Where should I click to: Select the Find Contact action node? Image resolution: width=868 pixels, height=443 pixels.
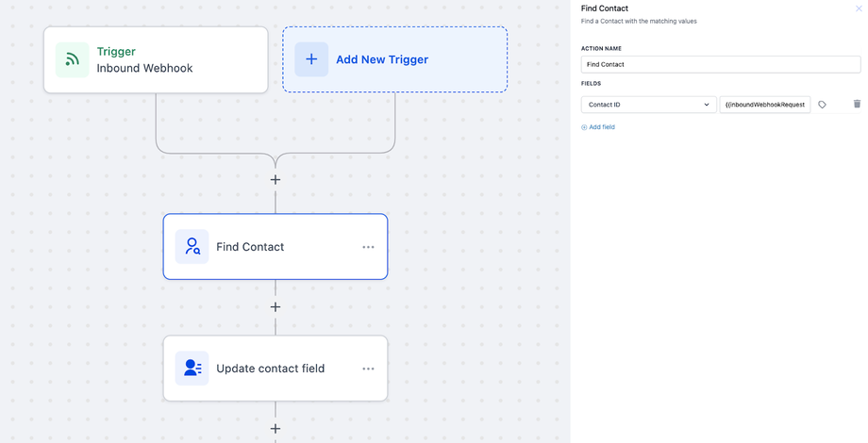pyautogui.click(x=275, y=247)
